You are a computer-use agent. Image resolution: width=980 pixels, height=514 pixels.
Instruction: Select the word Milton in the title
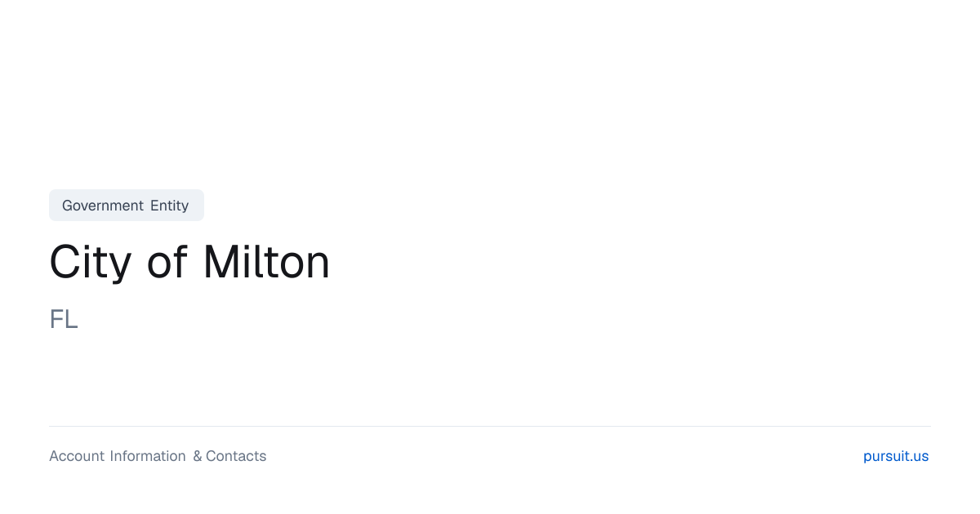point(267,263)
